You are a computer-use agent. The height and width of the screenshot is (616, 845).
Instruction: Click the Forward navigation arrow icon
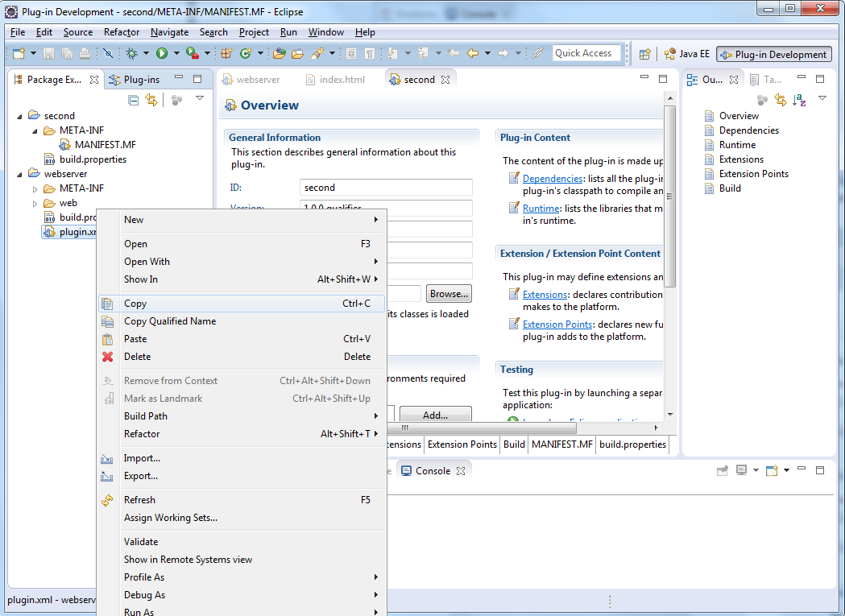[x=503, y=53]
